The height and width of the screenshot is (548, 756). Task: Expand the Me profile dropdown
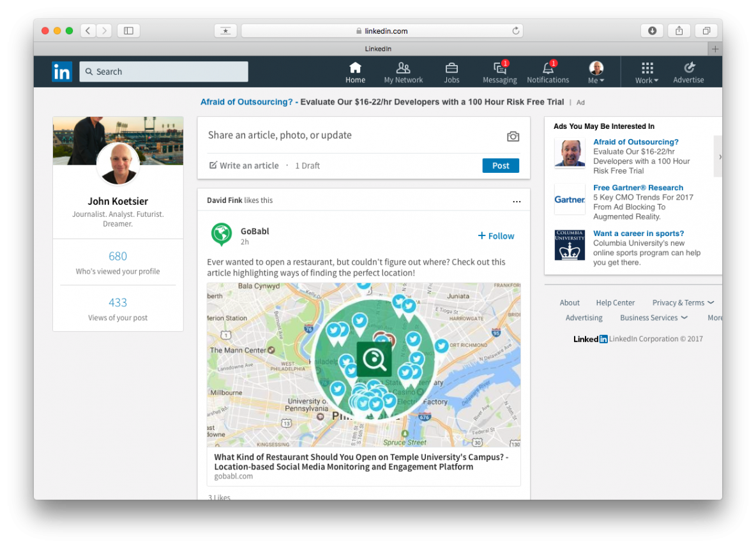[x=596, y=73]
